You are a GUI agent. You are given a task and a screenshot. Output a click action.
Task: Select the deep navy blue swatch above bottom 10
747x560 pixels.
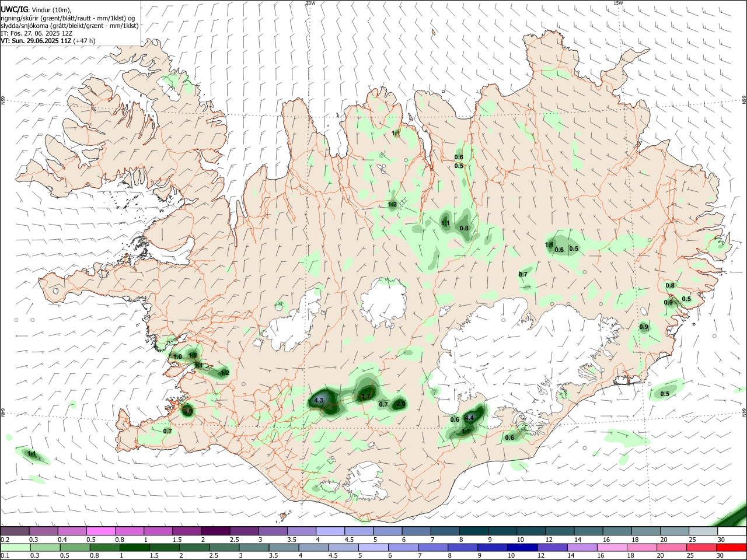click(x=522, y=547)
